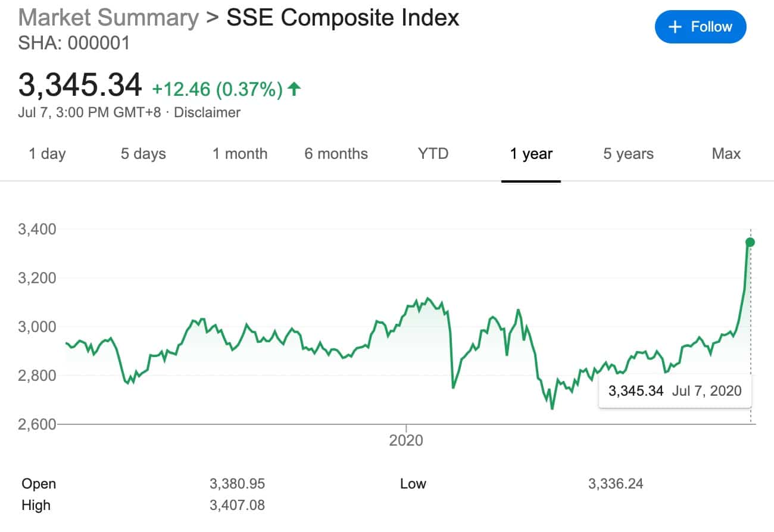Screen dimensions: 774x532
Task: Select the 5 days range tab
Action: tap(143, 154)
